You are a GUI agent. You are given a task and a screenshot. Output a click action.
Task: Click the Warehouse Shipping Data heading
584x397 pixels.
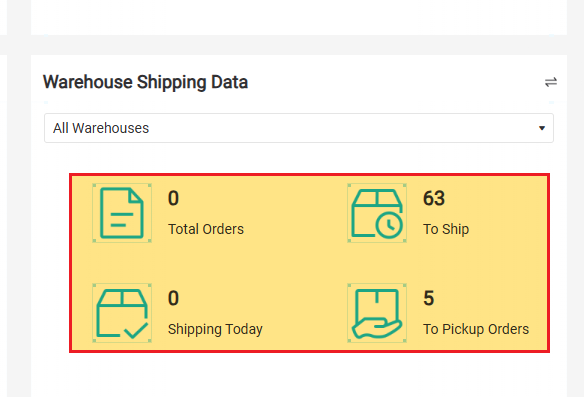[145, 82]
